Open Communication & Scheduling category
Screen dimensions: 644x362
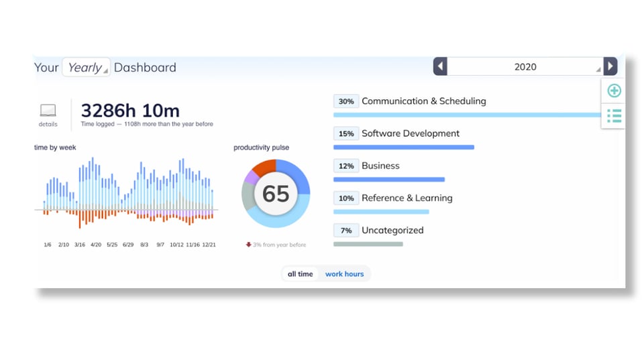423,101
